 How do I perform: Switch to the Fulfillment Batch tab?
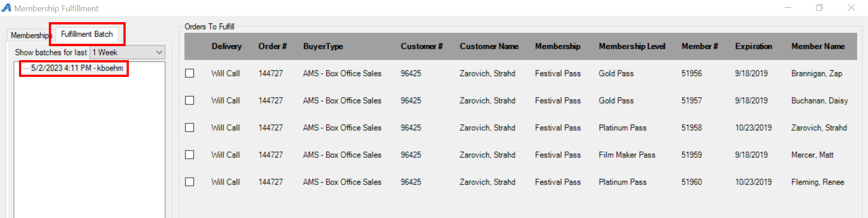[87, 34]
